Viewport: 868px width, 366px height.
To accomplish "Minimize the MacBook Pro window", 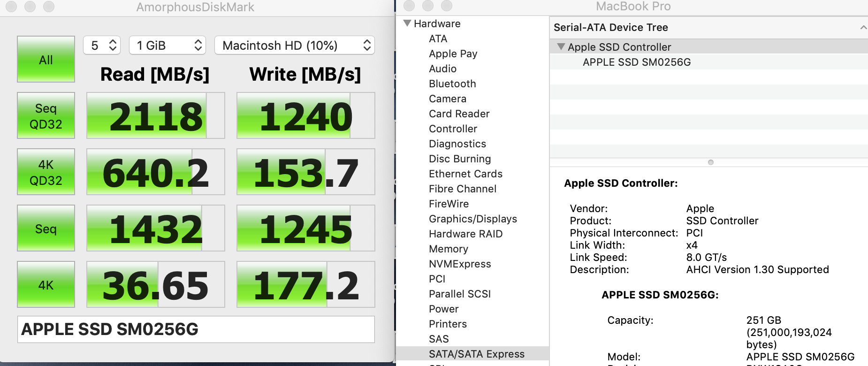I will pos(428,6).
